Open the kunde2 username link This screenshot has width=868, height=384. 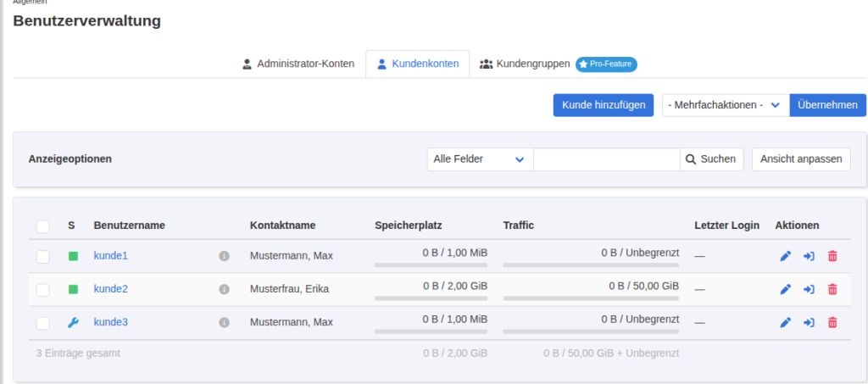(111, 289)
